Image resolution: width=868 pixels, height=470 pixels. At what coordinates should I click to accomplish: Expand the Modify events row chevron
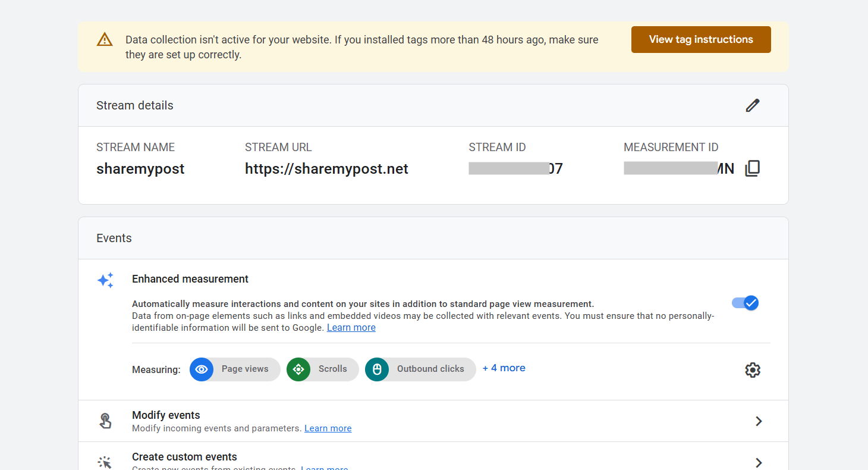759,421
